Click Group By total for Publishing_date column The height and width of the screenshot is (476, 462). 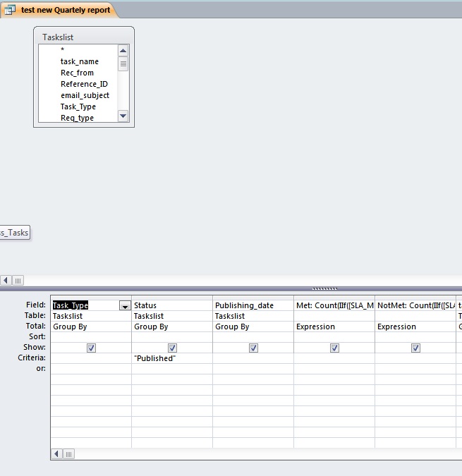(x=253, y=327)
